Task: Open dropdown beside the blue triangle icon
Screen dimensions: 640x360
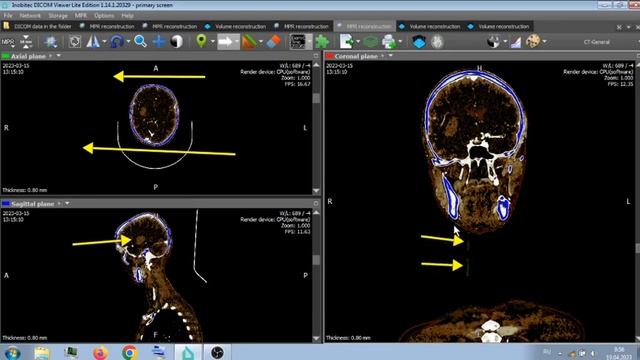Action: 104,42
